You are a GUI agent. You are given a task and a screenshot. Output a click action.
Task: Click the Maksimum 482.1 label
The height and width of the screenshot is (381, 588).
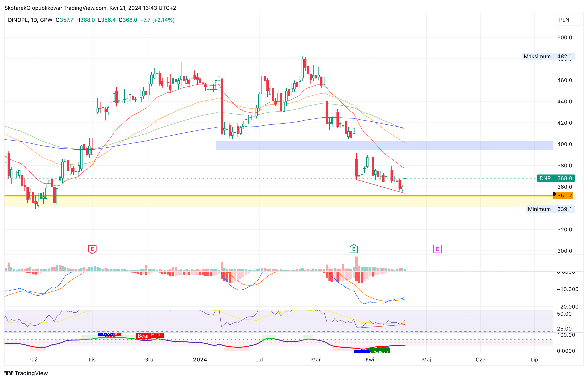[548, 56]
